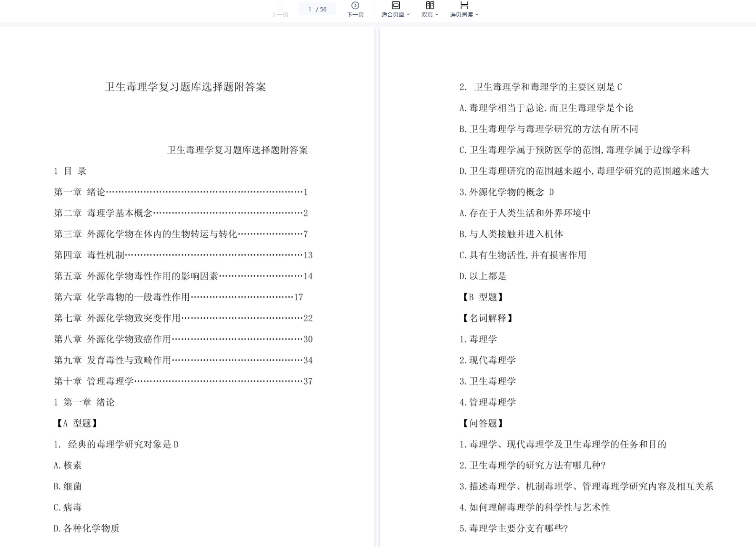Click the 【名词解释】 section heading
The height and width of the screenshot is (547, 756).
pyautogui.click(x=487, y=318)
